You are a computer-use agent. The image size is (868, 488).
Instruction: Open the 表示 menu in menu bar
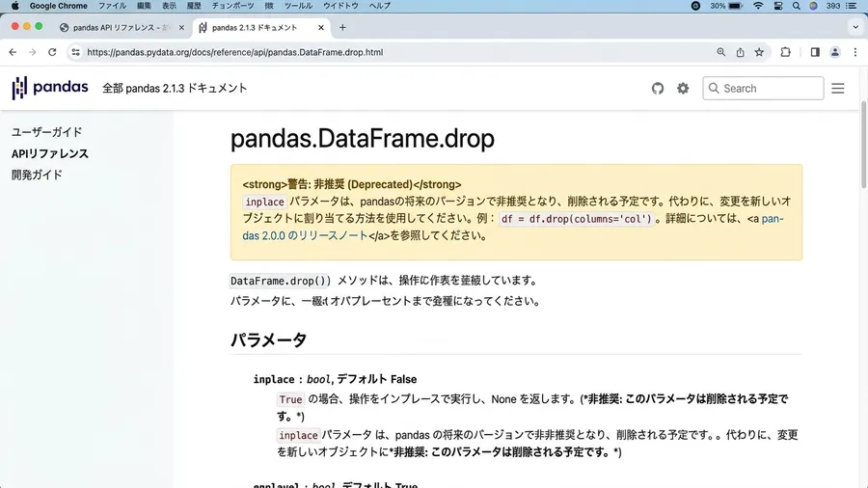(x=169, y=6)
